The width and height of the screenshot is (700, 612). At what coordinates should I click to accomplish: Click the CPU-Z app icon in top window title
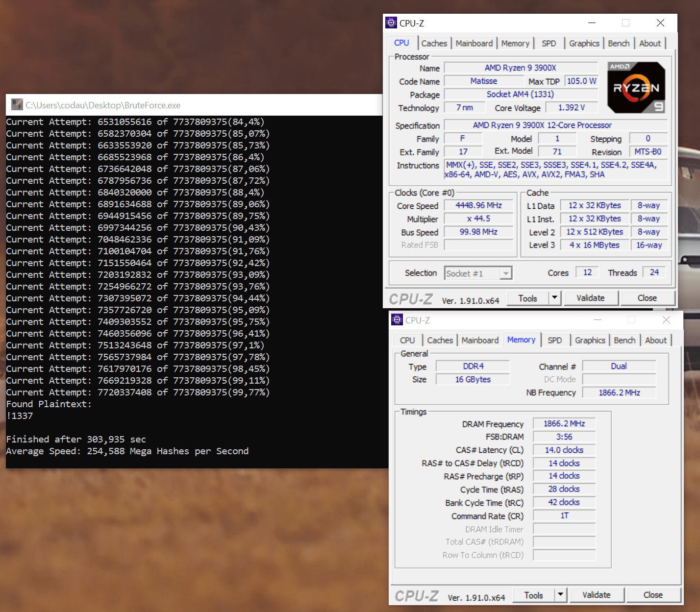point(391,23)
